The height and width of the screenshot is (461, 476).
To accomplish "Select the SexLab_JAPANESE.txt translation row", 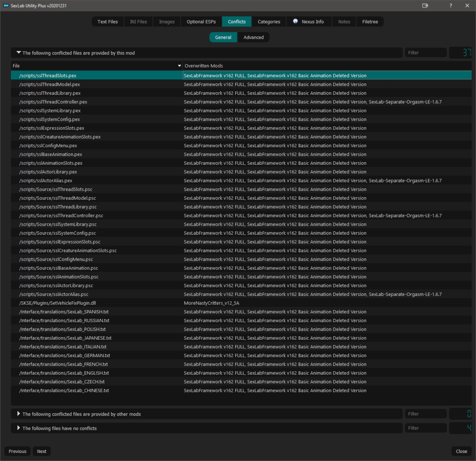I will coord(241,338).
